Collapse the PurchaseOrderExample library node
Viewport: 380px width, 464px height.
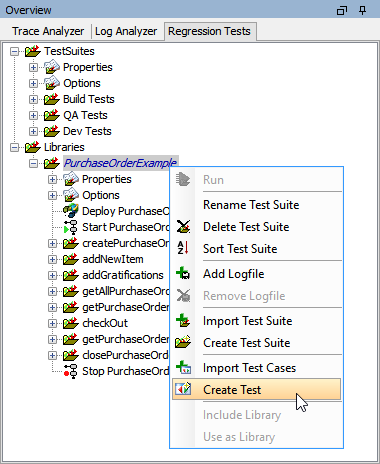tap(33, 163)
